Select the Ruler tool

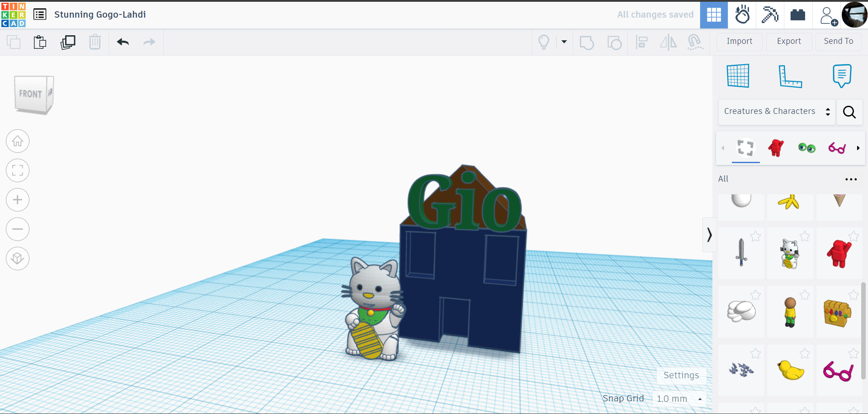(790, 76)
